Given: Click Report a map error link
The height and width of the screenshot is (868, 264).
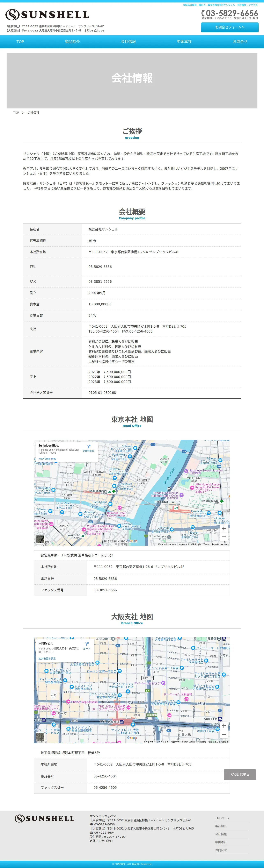Looking at the screenshot, I should pyautogui.click(x=220, y=544).
